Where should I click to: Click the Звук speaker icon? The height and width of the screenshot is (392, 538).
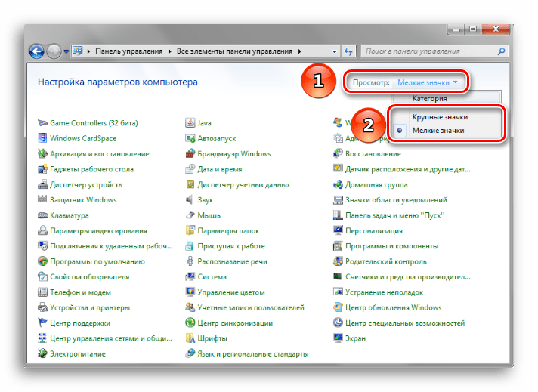pos(190,199)
